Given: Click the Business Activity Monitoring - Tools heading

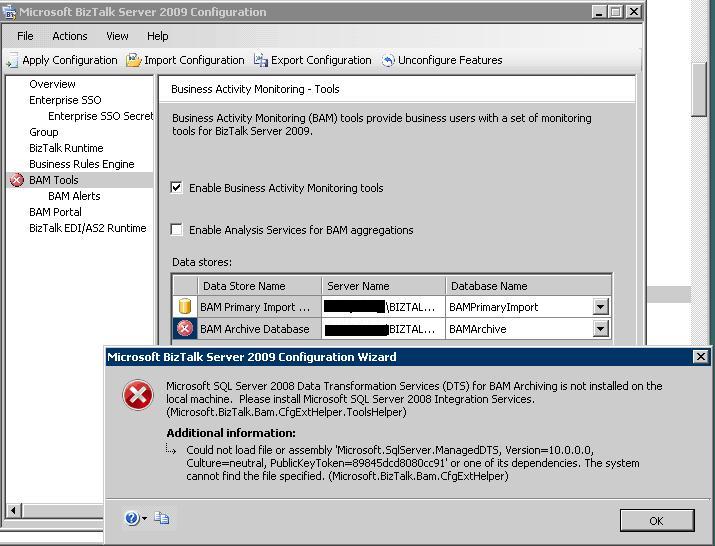Looking at the screenshot, I should pyautogui.click(x=255, y=89).
